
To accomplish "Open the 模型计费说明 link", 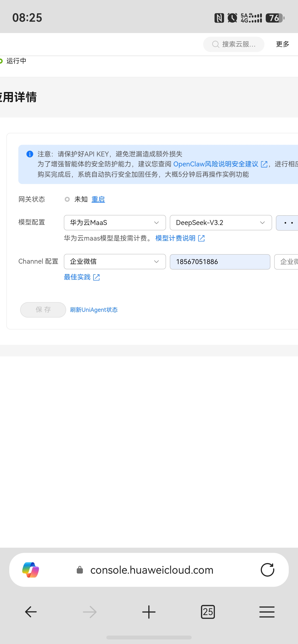I will (x=175, y=238).
